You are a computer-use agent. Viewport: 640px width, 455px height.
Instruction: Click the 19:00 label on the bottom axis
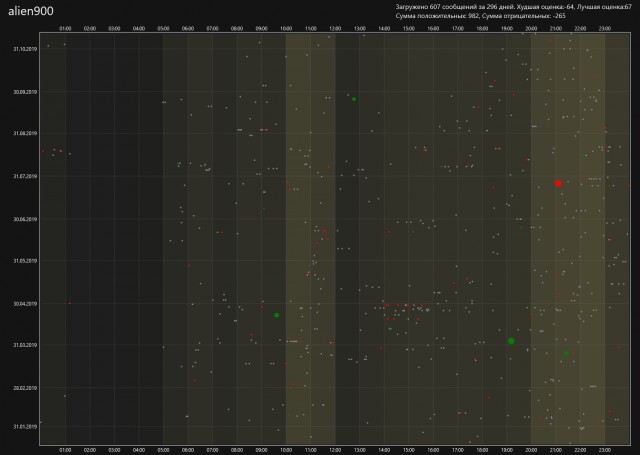pyautogui.click(x=507, y=450)
